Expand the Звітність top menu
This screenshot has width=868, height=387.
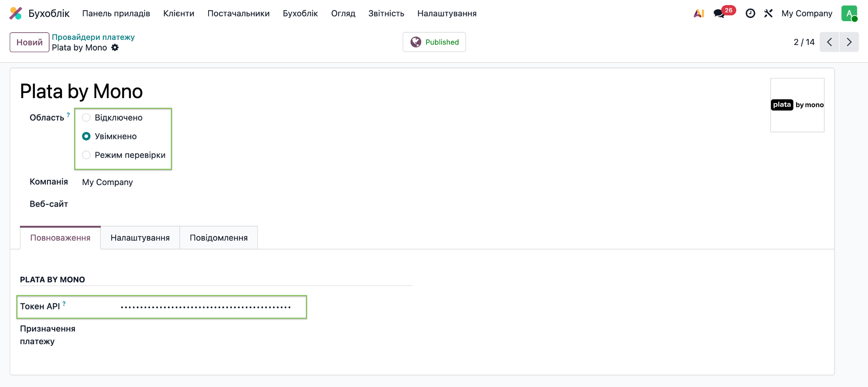386,13
